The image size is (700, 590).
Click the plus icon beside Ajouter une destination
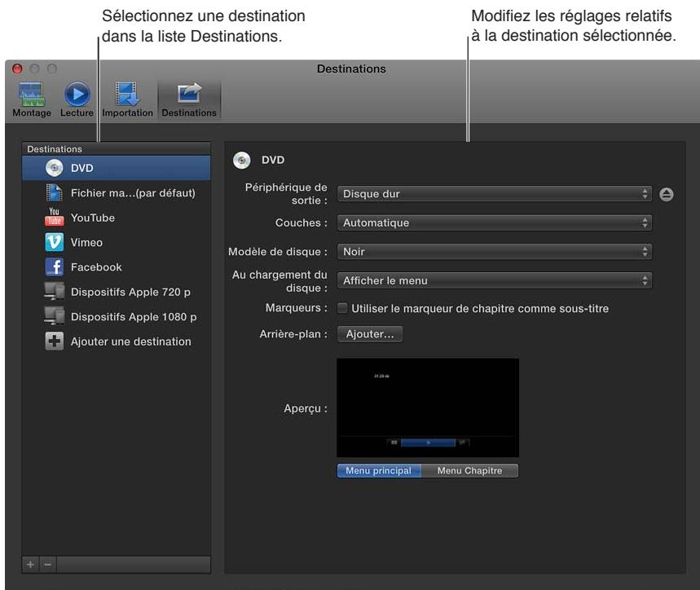pyautogui.click(x=55, y=341)
